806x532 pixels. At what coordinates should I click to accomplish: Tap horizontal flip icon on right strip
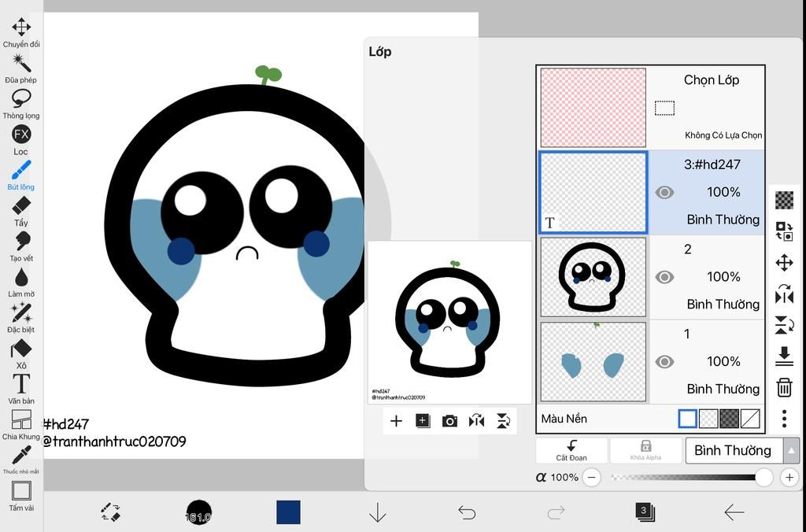(x=784, y=294)
